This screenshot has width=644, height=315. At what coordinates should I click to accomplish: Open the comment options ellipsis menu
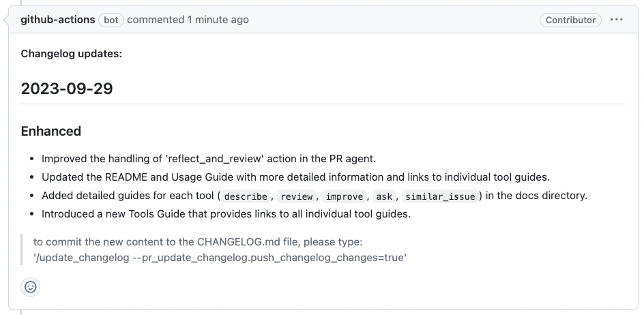[x=617, y=20]
